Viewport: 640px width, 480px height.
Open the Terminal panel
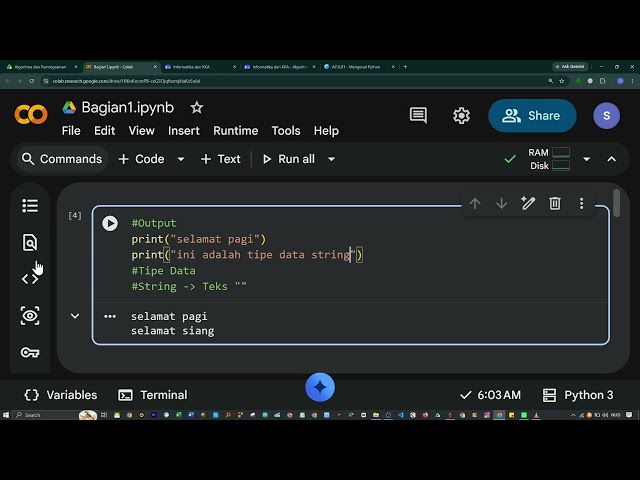pos(153,395)
